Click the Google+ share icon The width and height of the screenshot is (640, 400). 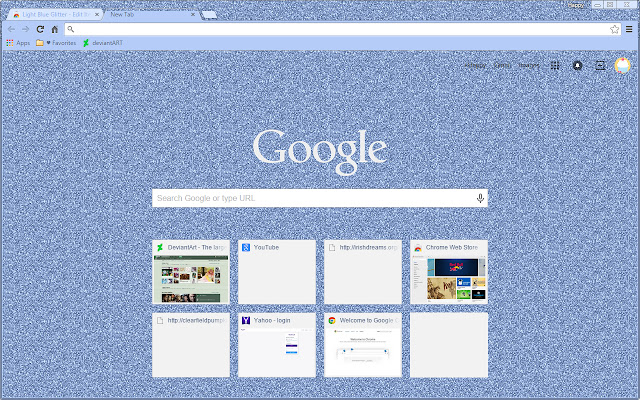point(600,65)
